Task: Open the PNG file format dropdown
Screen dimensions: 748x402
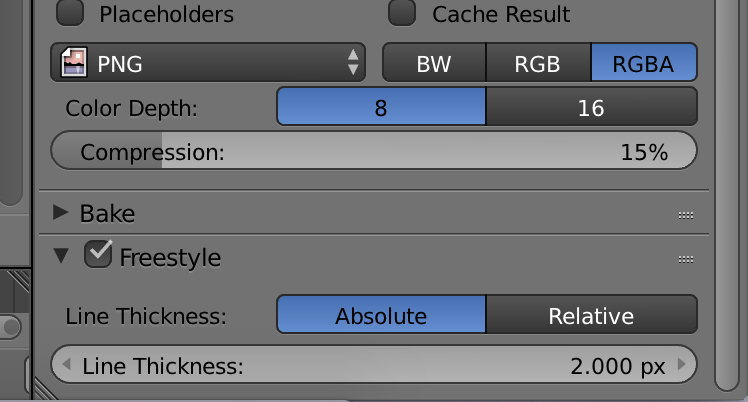Action: tap(208, 64)
